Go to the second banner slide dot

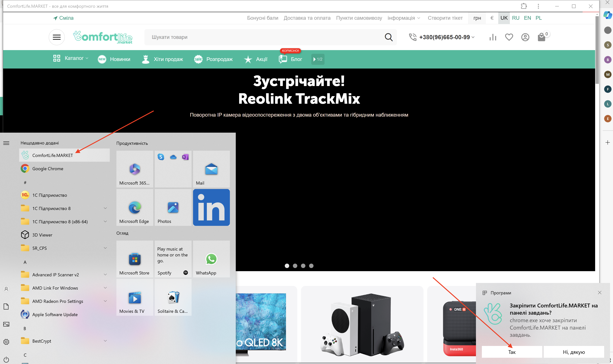click(295, 266)
